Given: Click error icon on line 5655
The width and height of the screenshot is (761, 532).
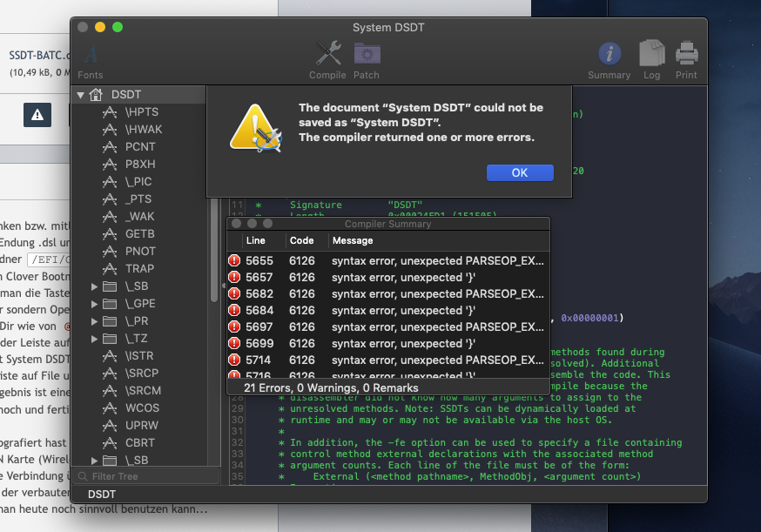Looking at the screenshot, I should tap(234, 260).
